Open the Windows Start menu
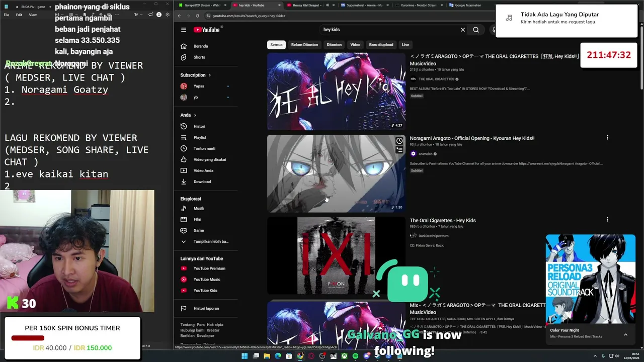Viewport: 644px width, 362px height. (245, 356)
